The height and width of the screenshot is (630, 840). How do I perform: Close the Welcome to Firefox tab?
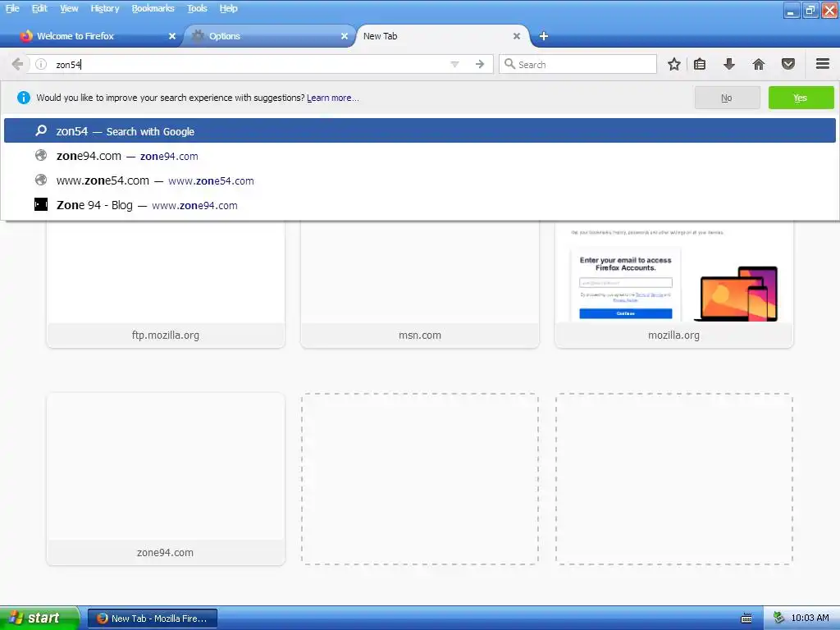[172, 36]
